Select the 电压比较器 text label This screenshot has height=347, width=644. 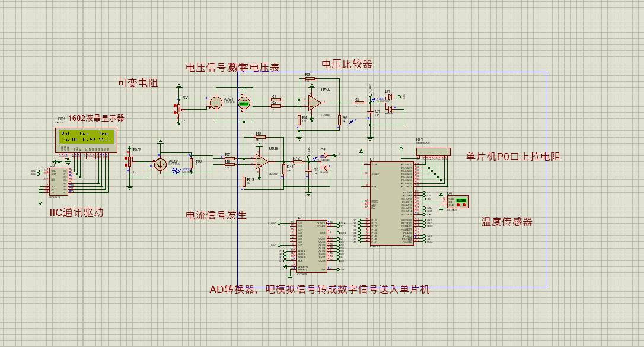(x=347, y=64)
